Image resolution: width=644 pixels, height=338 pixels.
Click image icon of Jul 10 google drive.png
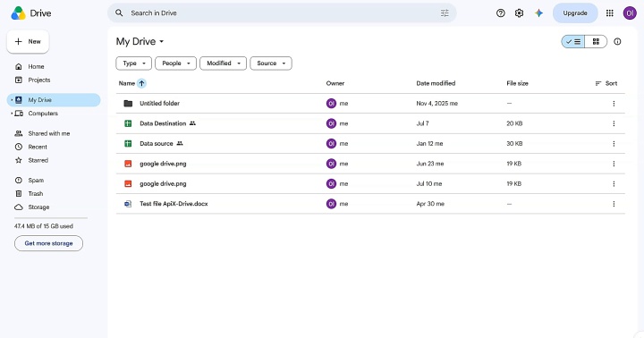tap(128, 184)
